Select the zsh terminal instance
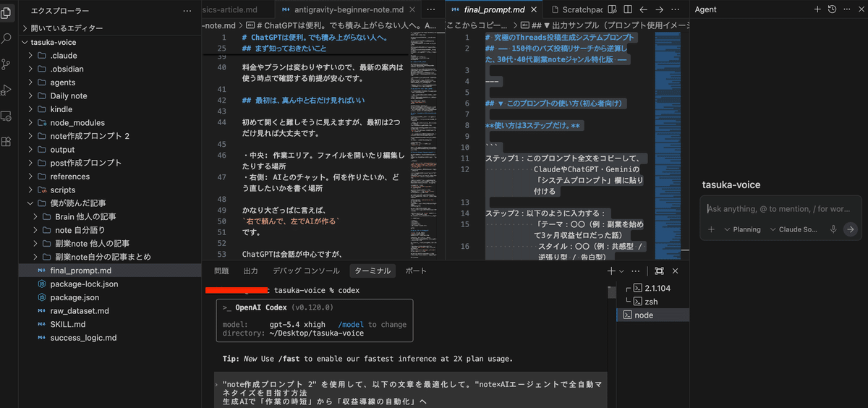Screen dimensions: 868x408 [x=652, y=302]
